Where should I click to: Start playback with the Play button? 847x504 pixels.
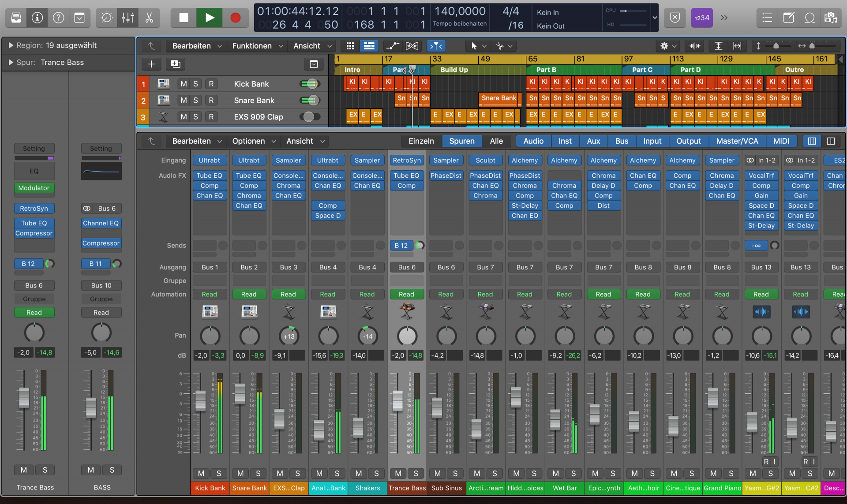click(x=210, y=18)
